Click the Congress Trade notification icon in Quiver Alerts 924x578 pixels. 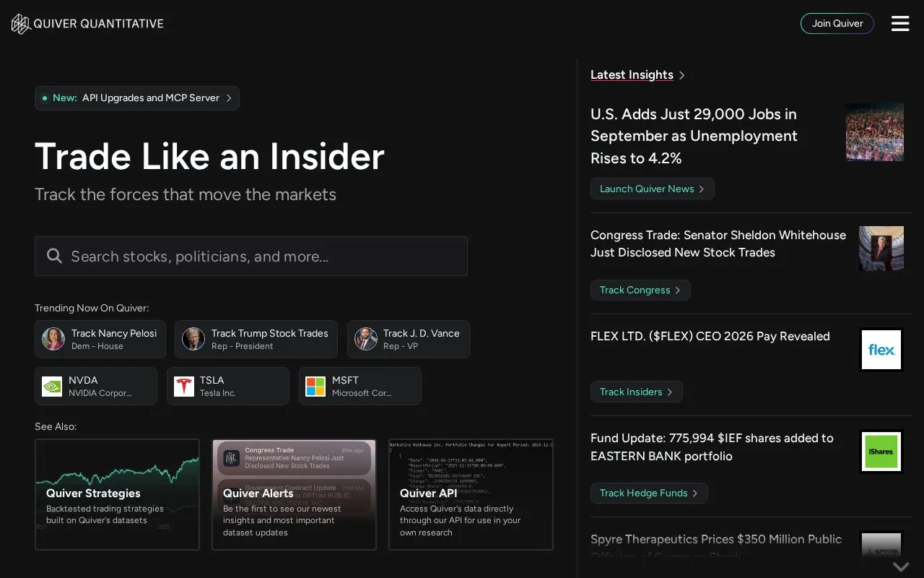[231, 458]
